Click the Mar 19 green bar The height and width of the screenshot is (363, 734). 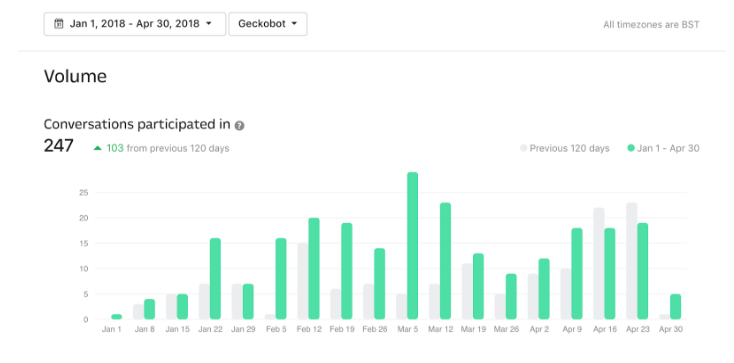click(x=478, y=286)
